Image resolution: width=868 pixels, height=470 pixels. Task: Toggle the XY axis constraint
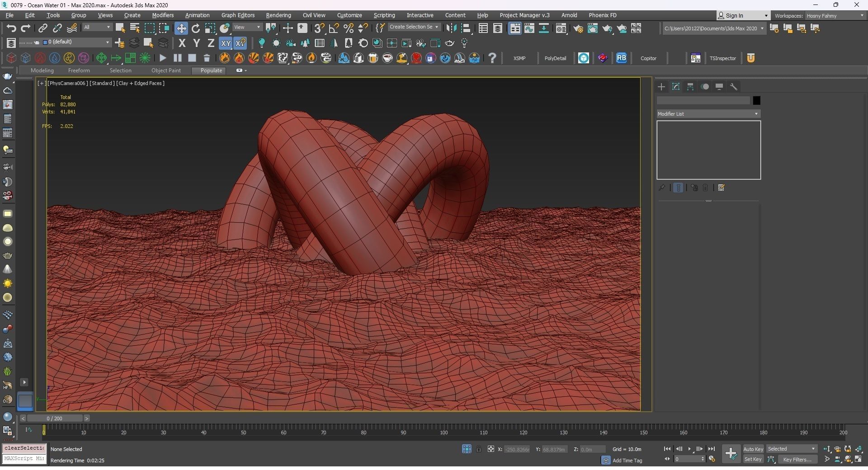225,43
